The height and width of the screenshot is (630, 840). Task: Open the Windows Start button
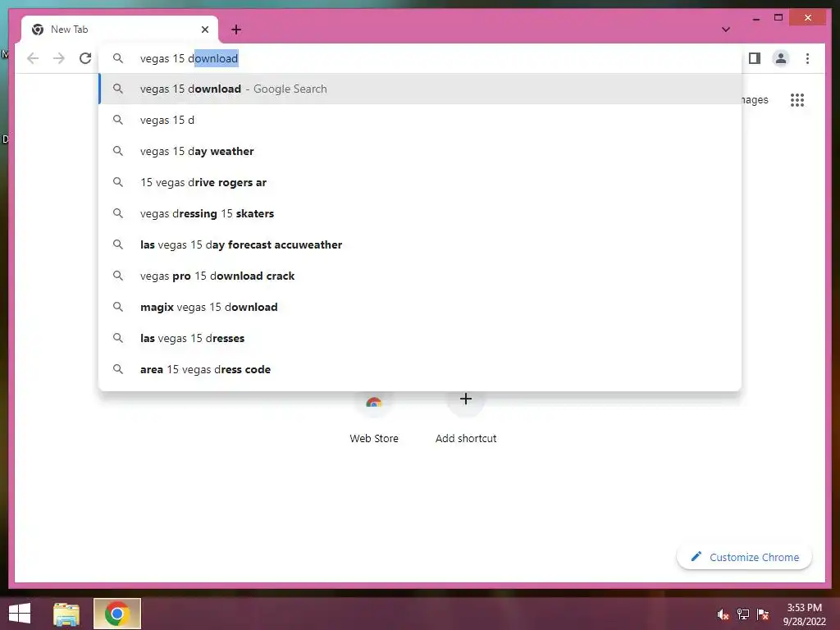pyautogui.click(x=20, y=614)
